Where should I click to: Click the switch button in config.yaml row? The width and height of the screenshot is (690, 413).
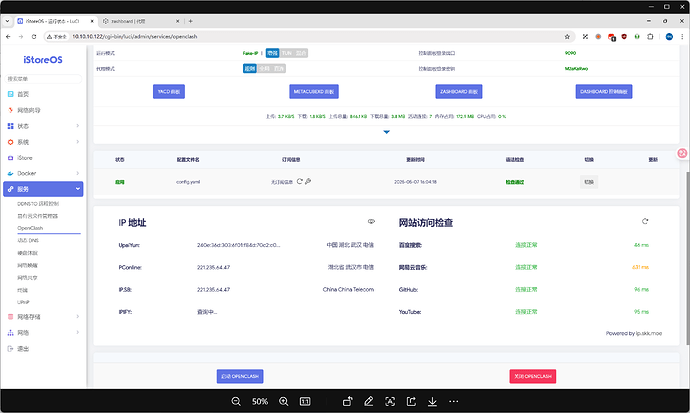pos(589,182)
